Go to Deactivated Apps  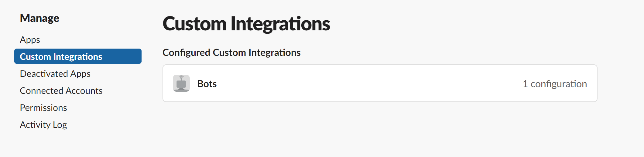coord(55,74)
